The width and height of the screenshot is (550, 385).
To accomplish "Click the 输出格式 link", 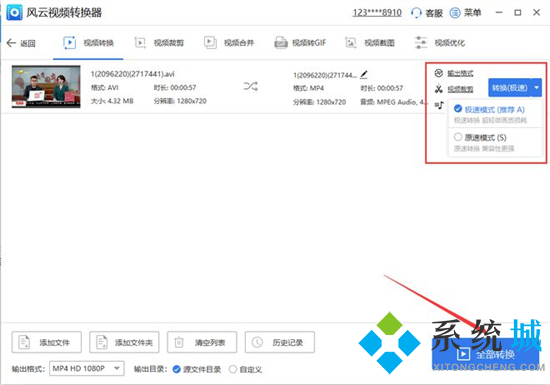I will [x=460, y=73].
